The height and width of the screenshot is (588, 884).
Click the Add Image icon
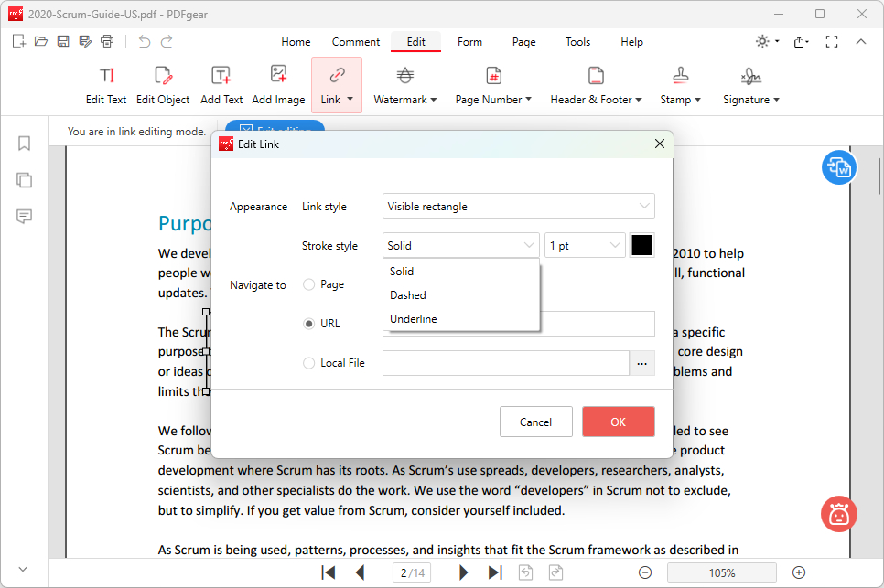pos(278,76)
